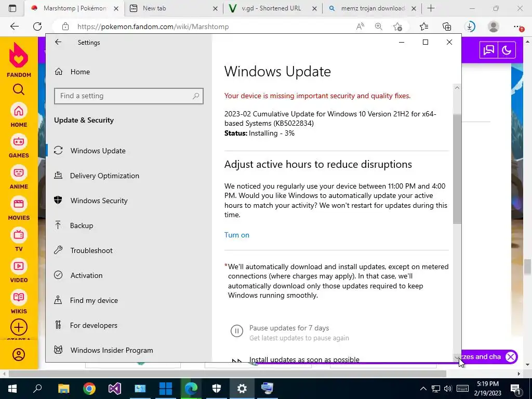Open Fandom TV section
The width and height of the screenshot is (532, 399).
pos(19,240)
